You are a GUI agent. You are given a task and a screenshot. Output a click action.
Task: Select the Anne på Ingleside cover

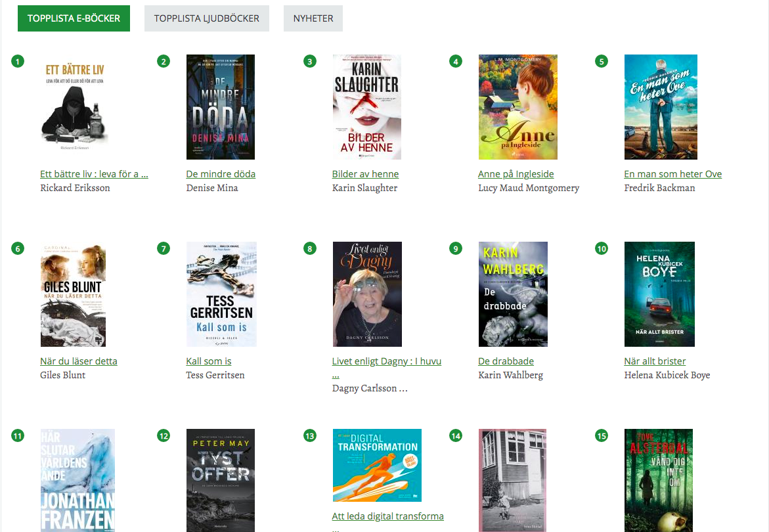[x=517, y=107]
